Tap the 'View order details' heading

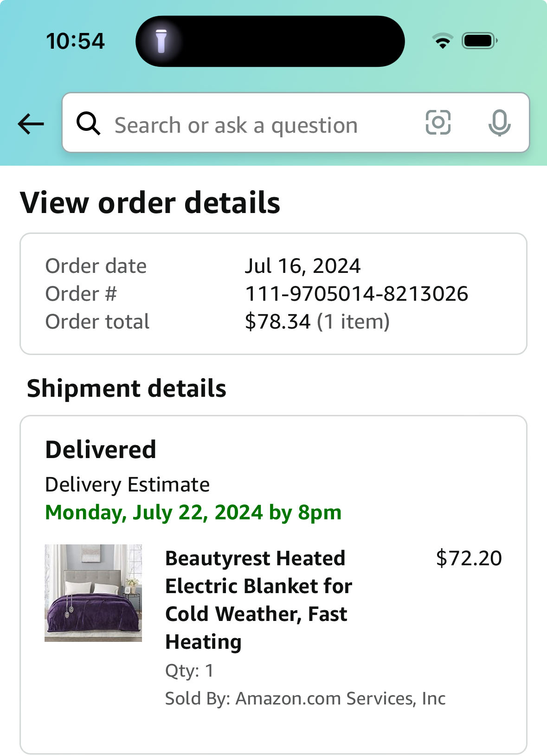coord(150,203)
